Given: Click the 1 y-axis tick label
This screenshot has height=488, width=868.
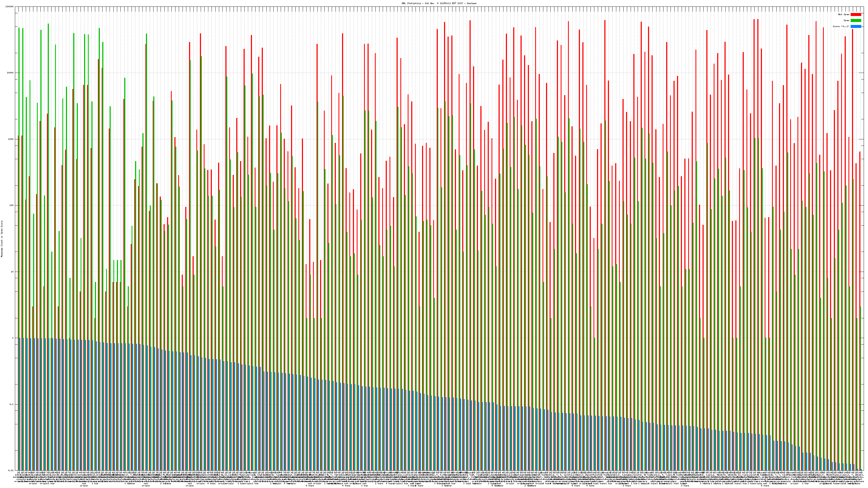Looking at the screenshot, I should pos(13,338).
